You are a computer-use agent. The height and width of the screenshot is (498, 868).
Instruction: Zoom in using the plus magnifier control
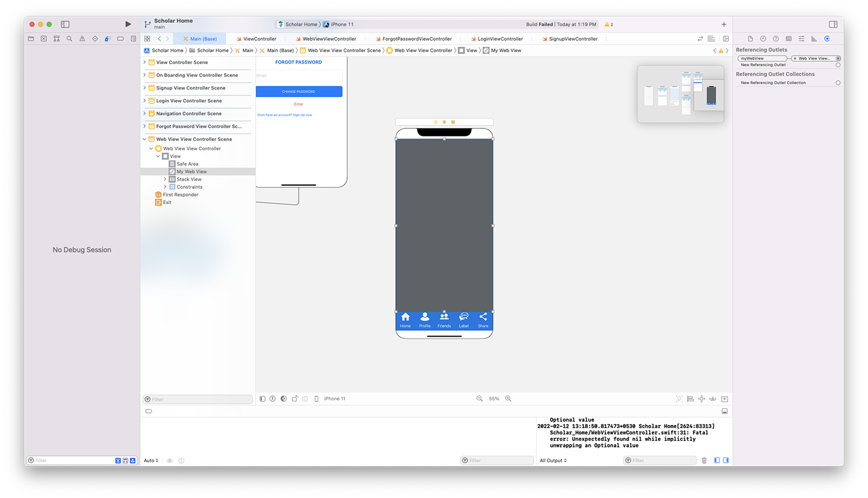coord(508,399)
